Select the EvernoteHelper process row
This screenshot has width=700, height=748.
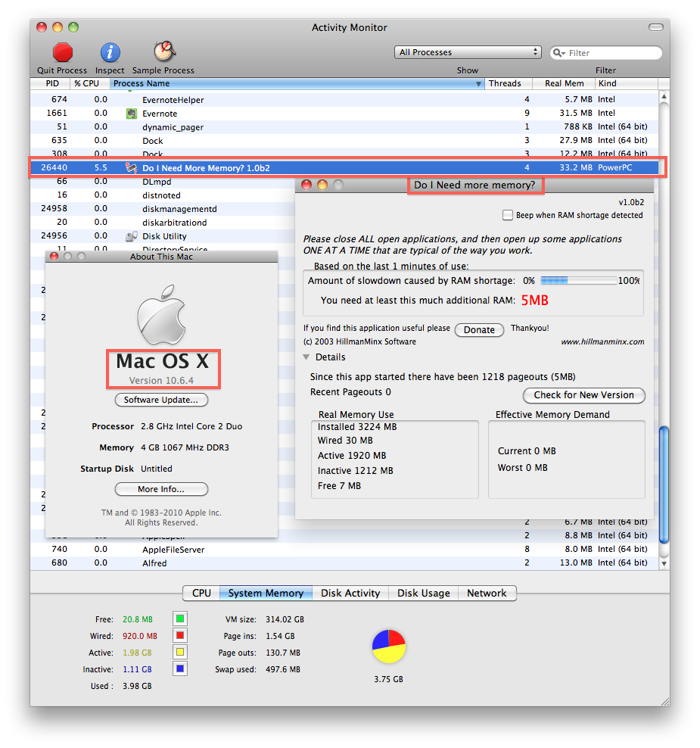[x=344, y=100]
